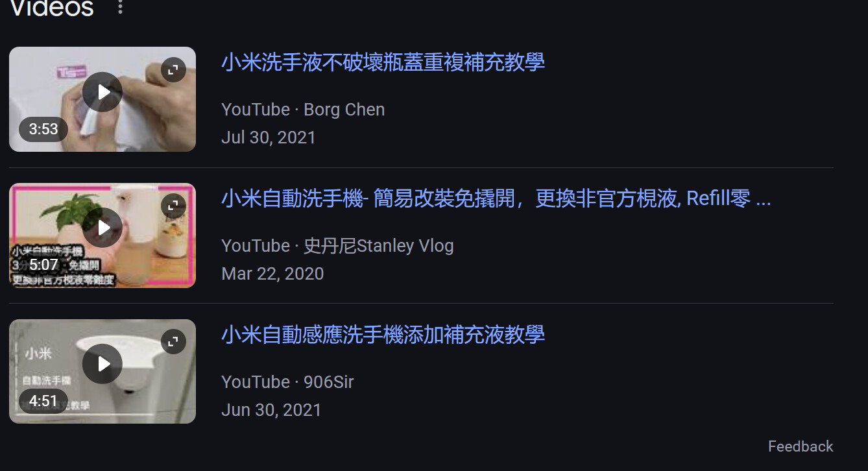Play the 史丹尼Stanley Vlog video
This screenshot has height=471, width=868.
(102, 228)
